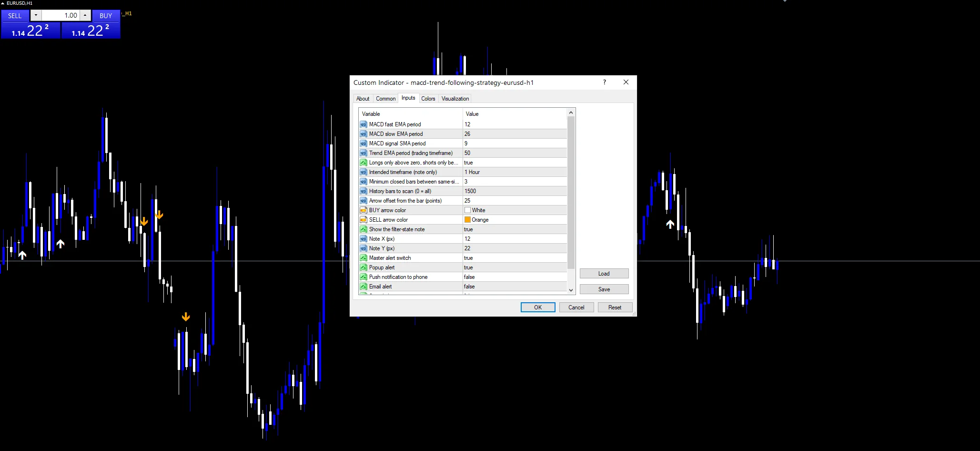Save the current inputs preset
This screenshot has width=980, height=451.
604,289
